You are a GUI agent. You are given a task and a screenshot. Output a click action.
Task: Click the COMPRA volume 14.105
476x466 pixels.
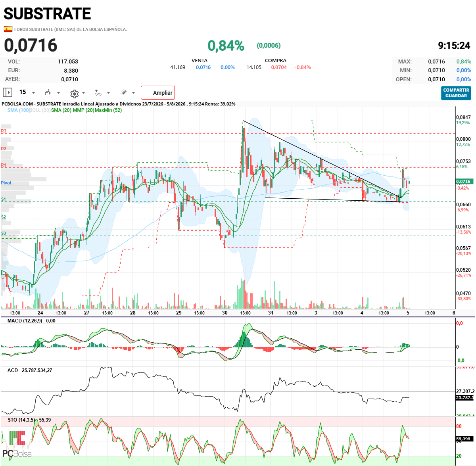[254, 67]
